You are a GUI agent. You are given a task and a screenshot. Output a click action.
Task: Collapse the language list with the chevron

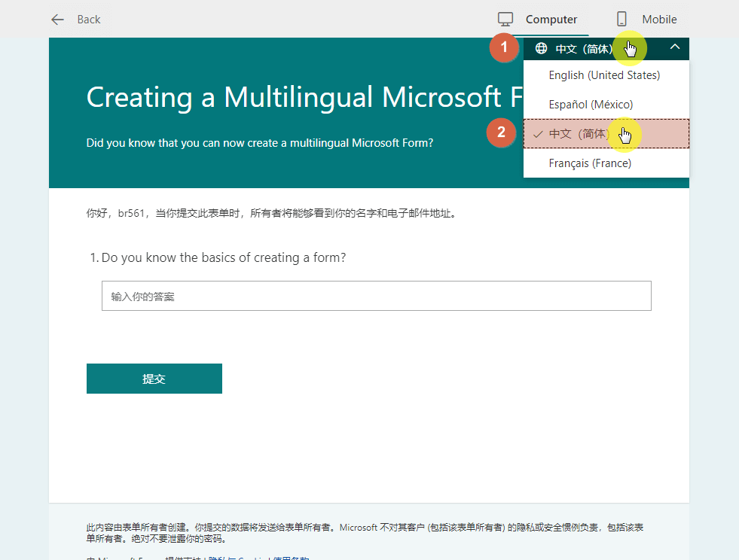(x=675, y=47)
